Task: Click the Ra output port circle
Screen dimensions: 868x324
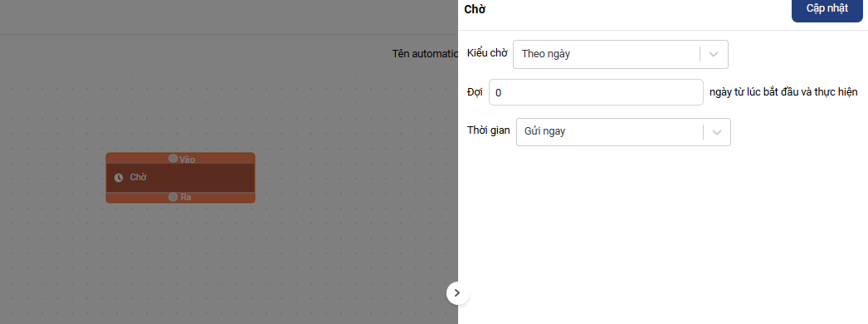Action: pyautogui.click(x=173, y=197)
